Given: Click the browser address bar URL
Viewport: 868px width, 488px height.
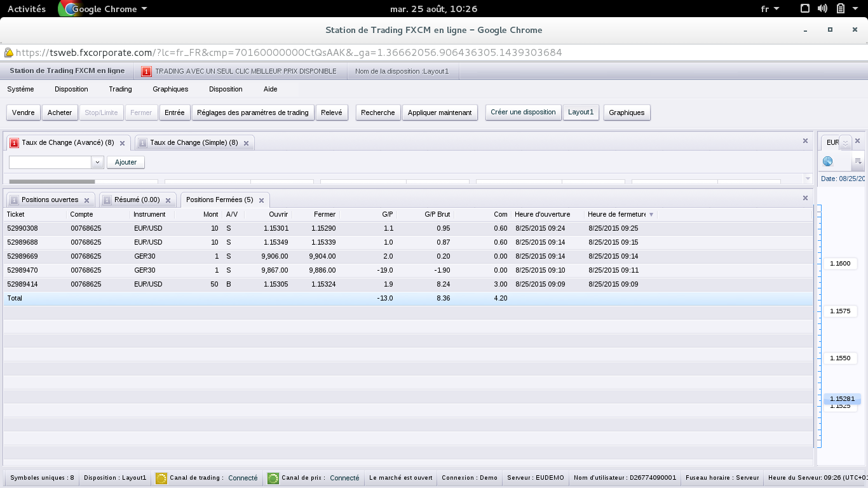Looking at the screenshot, I should pos(289,53).
